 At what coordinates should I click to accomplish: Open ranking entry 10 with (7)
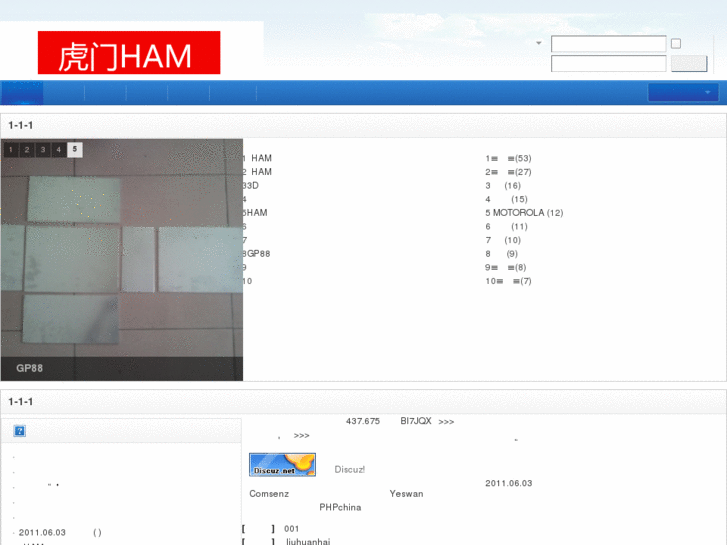click(508, 281)
